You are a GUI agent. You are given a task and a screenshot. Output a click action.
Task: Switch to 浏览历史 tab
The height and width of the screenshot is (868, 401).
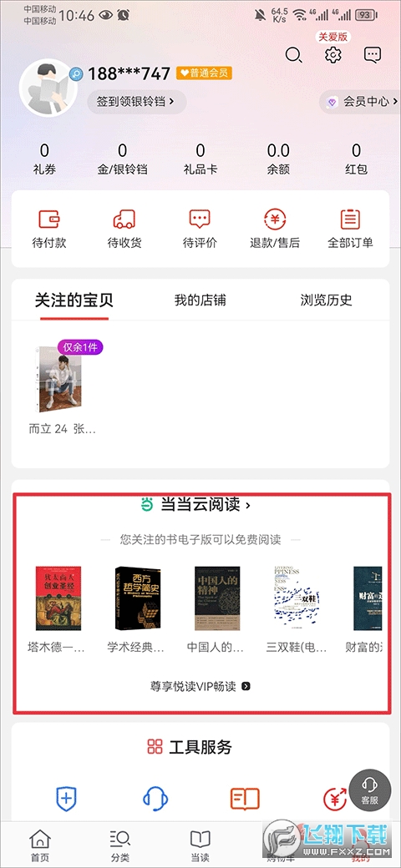[x=326, y=300]
